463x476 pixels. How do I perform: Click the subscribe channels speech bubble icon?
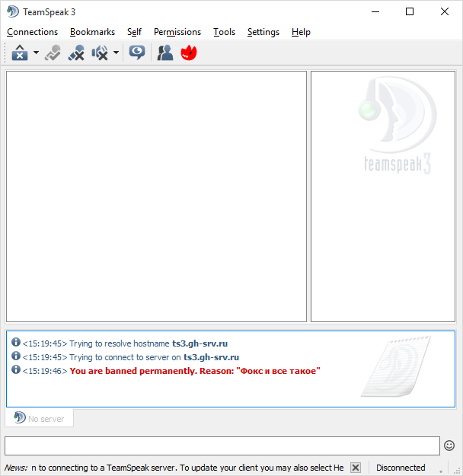[137, 53]
